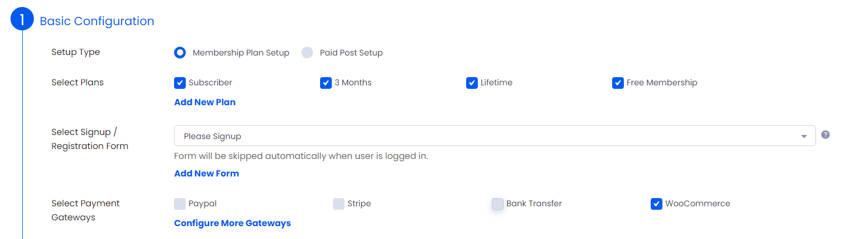The height and width of the screenshot is (239, 868).
Task: Click the step 1 circle icon
Action: point(22,20)
